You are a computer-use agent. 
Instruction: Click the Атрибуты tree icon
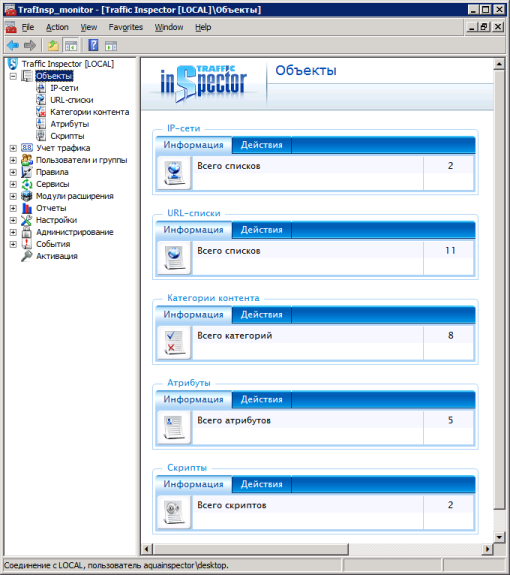click(x=41, y=124)
